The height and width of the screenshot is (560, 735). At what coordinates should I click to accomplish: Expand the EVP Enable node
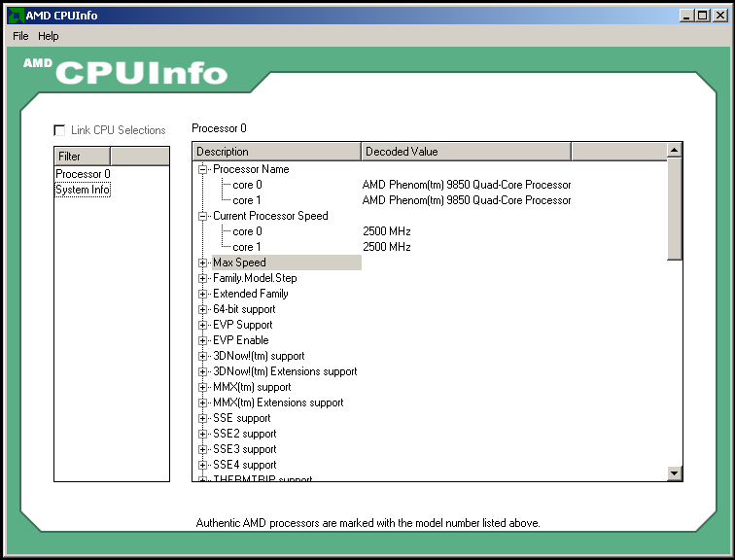(202, 340)
